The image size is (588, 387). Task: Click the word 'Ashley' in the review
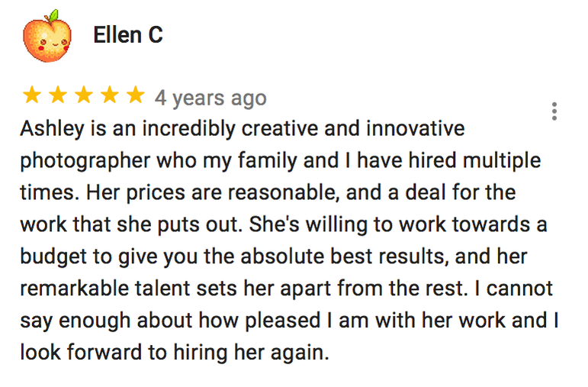[x=52, y=129]
